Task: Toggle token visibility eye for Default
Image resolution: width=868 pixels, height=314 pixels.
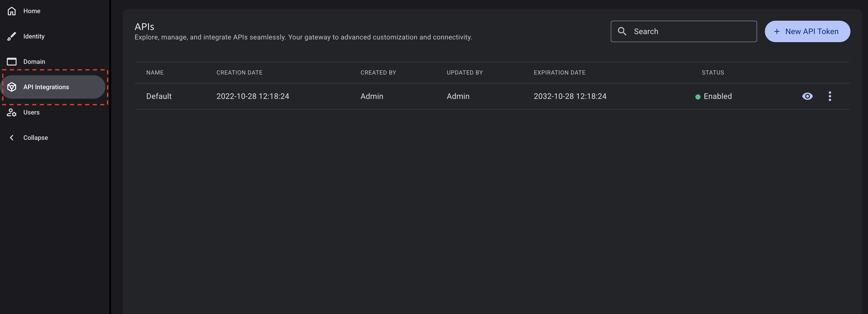Action: (807, 96)
